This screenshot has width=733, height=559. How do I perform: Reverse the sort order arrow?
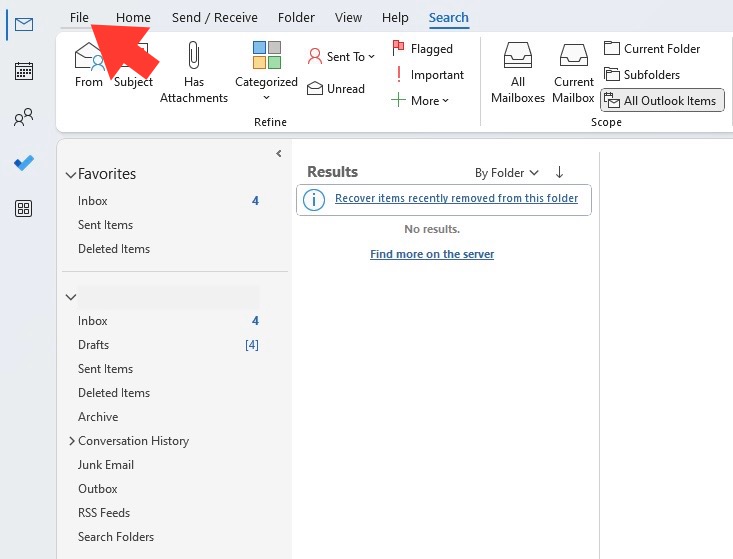coord(559,172)
